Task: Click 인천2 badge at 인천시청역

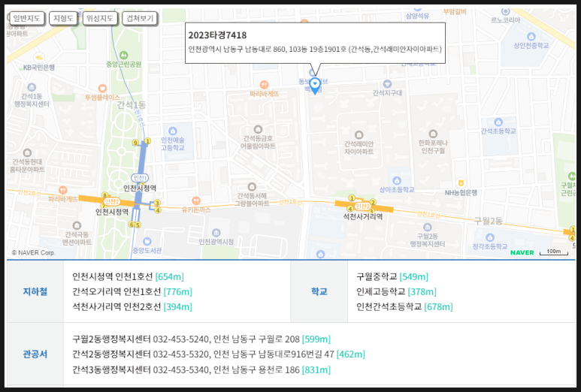Action: point(111,201)
